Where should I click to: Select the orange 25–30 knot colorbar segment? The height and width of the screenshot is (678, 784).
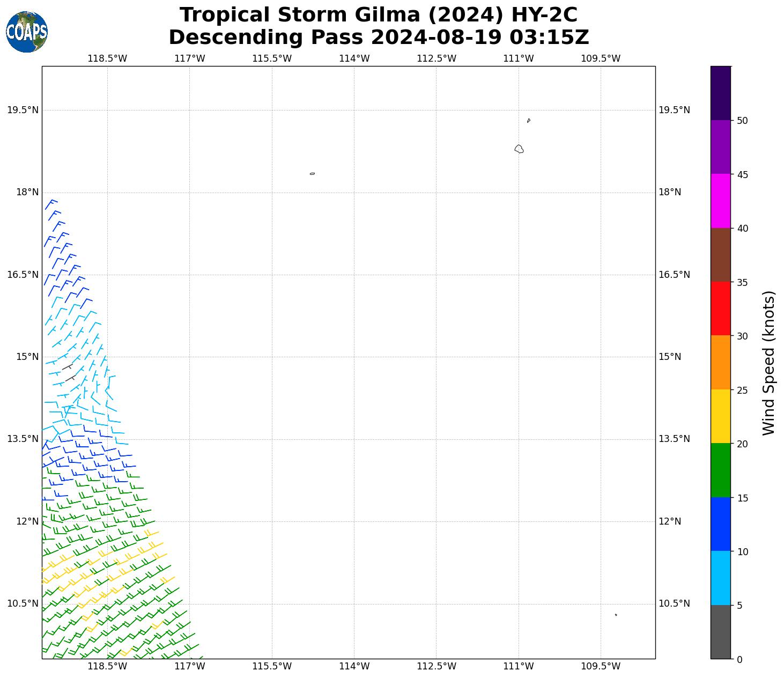click(x=720, y=362)
